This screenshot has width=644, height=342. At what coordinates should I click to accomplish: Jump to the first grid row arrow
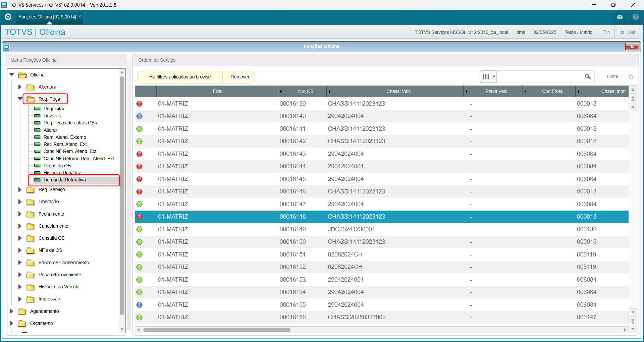(633, 90)
